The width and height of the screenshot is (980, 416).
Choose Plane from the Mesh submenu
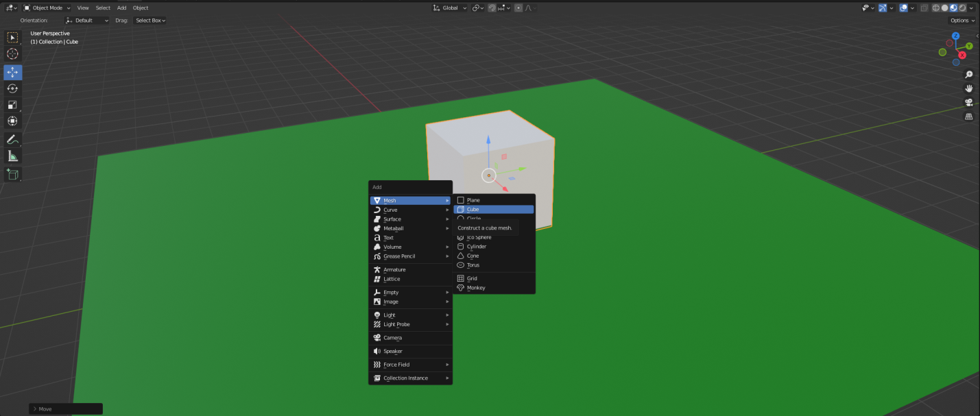click(x=494, y=200)
